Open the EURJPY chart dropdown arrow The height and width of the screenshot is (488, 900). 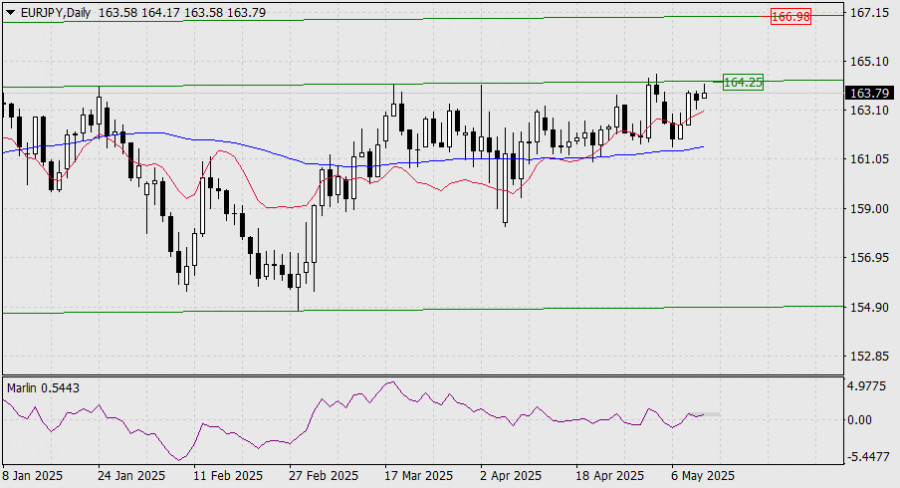click(11, 12)
